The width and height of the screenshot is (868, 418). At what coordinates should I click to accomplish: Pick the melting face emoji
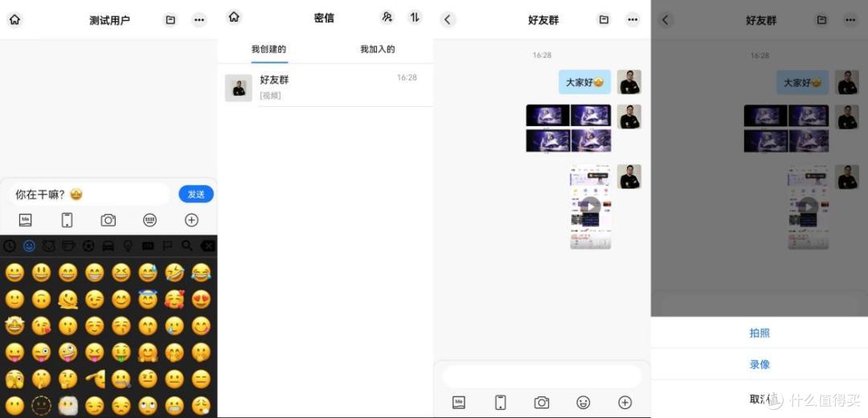68,300
